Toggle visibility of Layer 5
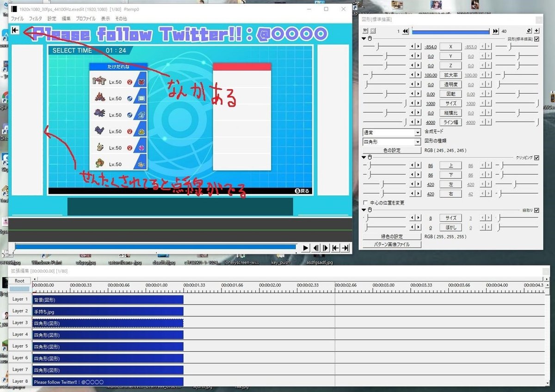Viewport: 555px width, 392px height. pos(20,346)
